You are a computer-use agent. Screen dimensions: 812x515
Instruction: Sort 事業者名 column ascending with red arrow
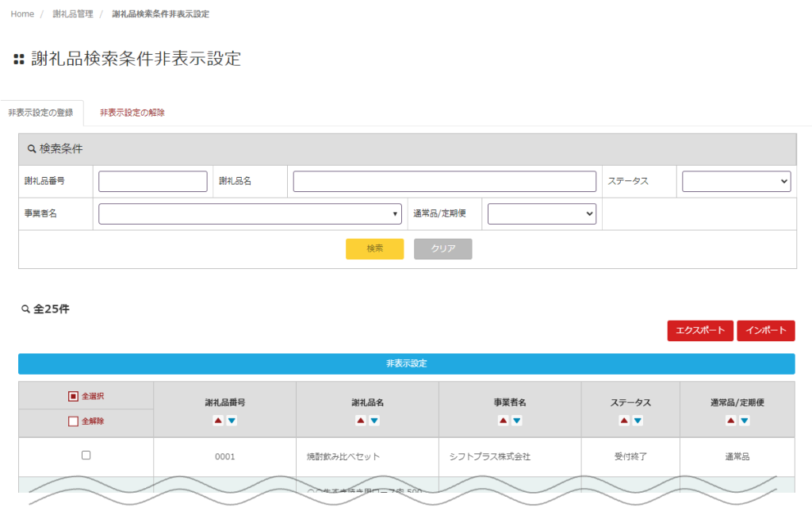tap(503, 421)
